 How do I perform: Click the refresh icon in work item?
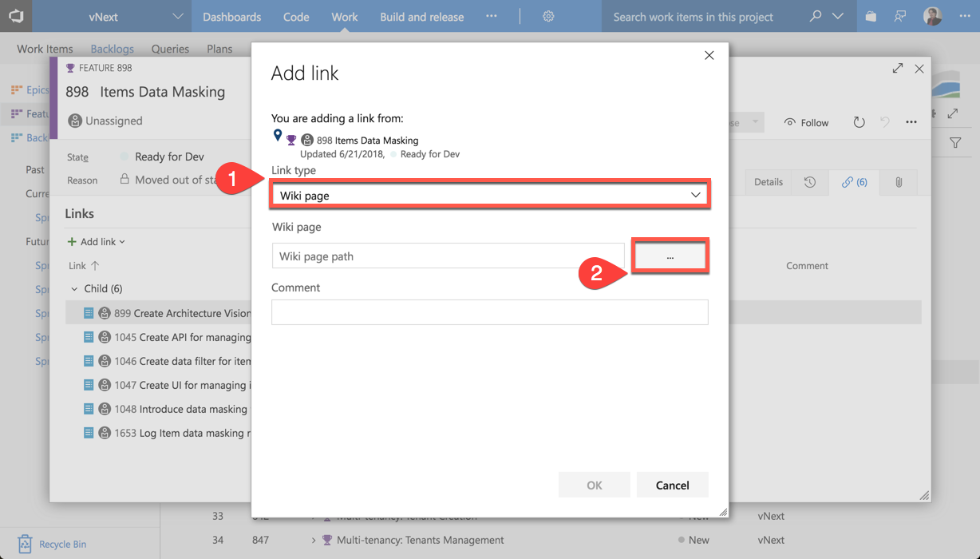tap(859, 122)
